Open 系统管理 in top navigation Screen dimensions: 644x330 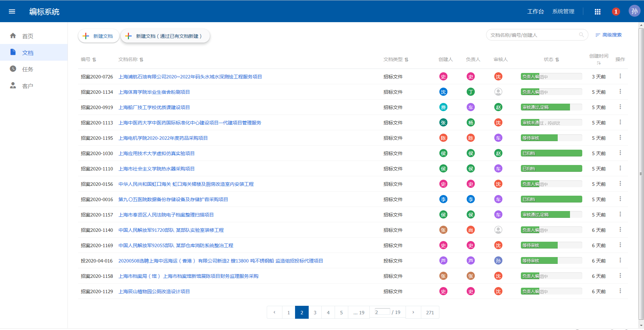point(563,12)
